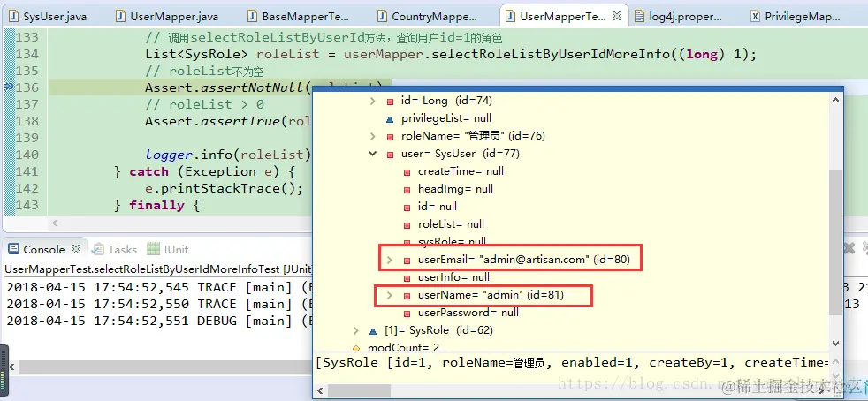Click the properties file icon on log4j tab

click(x=639, y=17)
